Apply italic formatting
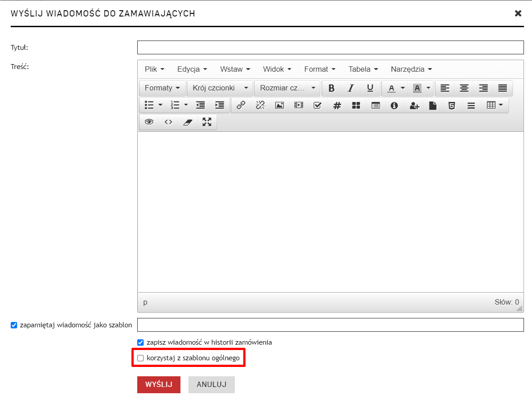The width and height of the screenshot is (532, 399). [351, 88]
